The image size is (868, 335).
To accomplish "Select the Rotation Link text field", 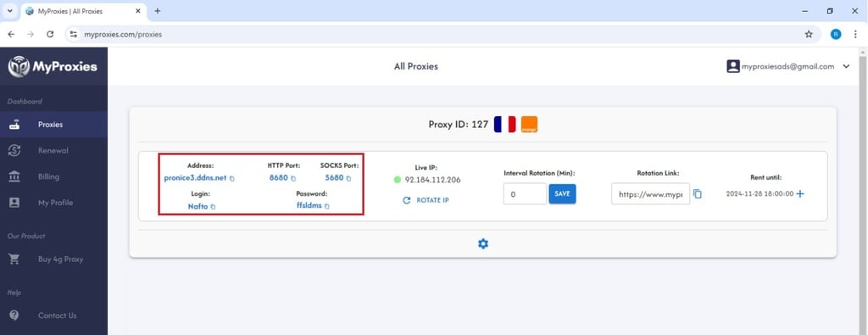I will (x=650, y=194).
